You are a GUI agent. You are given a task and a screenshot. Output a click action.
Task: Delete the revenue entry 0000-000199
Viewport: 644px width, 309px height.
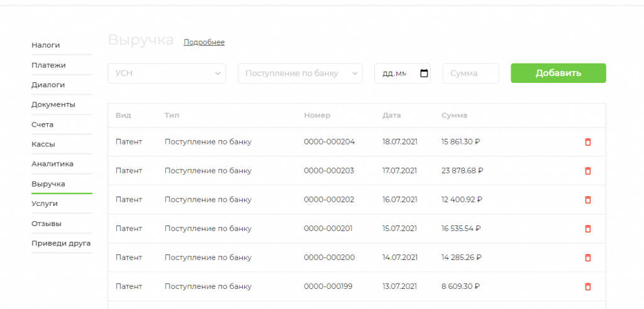coord(588,286)
